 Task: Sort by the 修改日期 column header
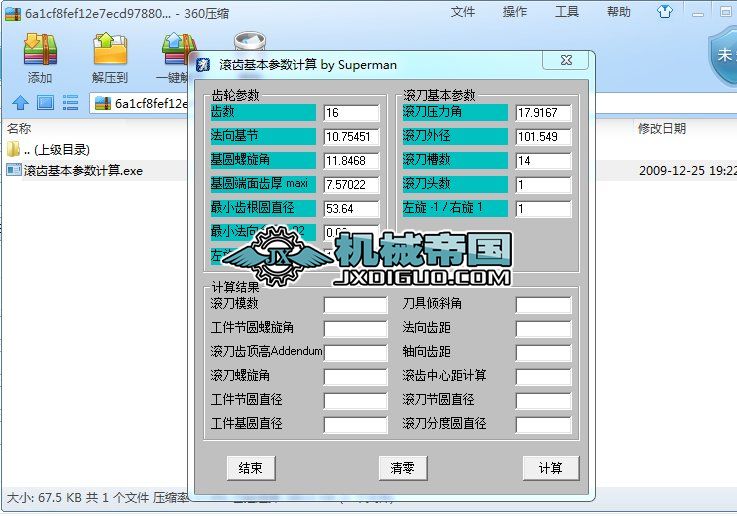point(662,128)
